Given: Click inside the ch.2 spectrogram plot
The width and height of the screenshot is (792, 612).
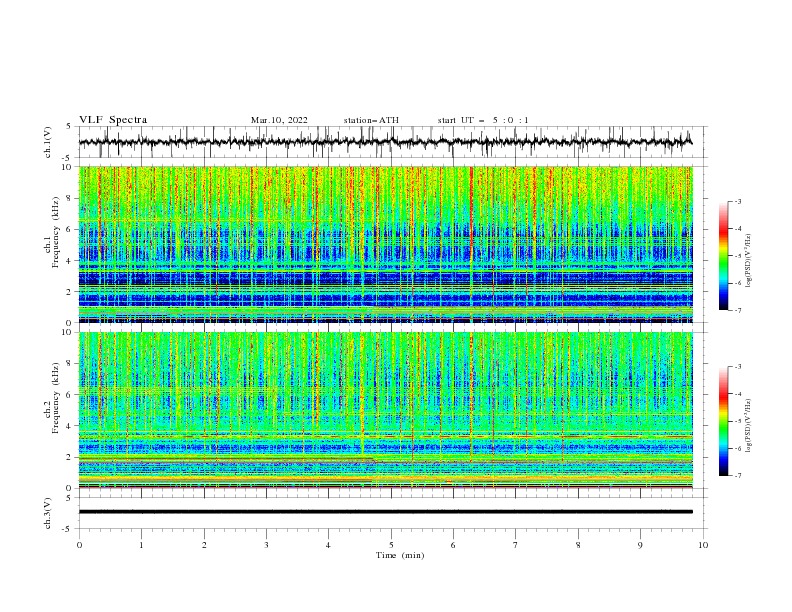Looking at the screenshot, I should (x=385, y=410).
